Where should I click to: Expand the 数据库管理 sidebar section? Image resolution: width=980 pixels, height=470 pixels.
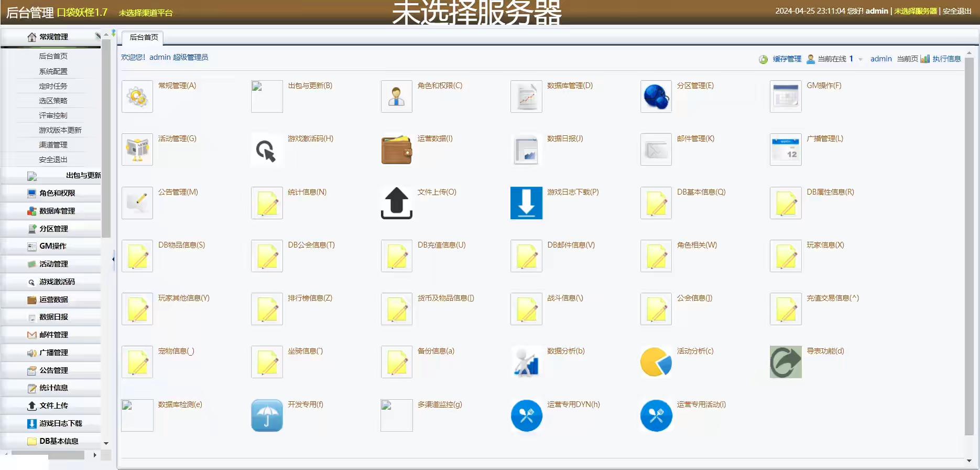tap(50, 211)
